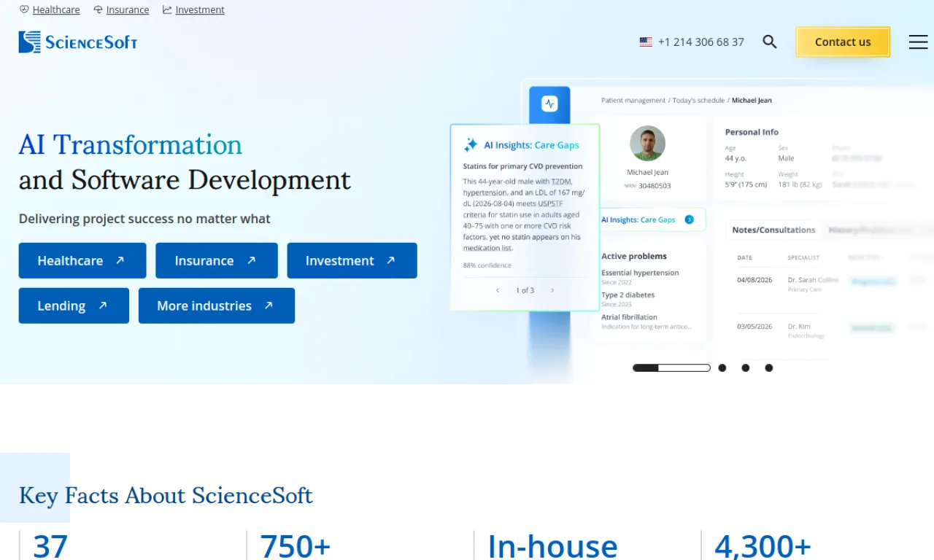This screenshot has width=934, height=560.
Task: Click the "750+" key fact figure
Action: pyautogui.click(x=296, y=546)
